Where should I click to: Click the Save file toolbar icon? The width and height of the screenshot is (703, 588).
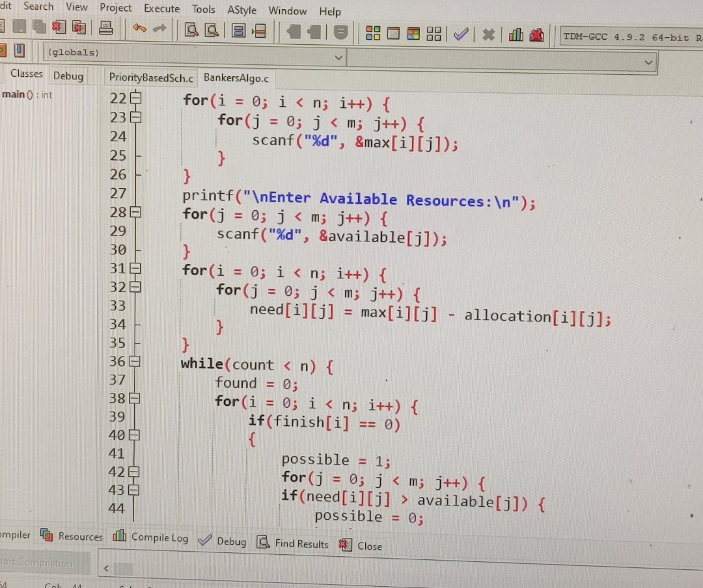[19, 27]
